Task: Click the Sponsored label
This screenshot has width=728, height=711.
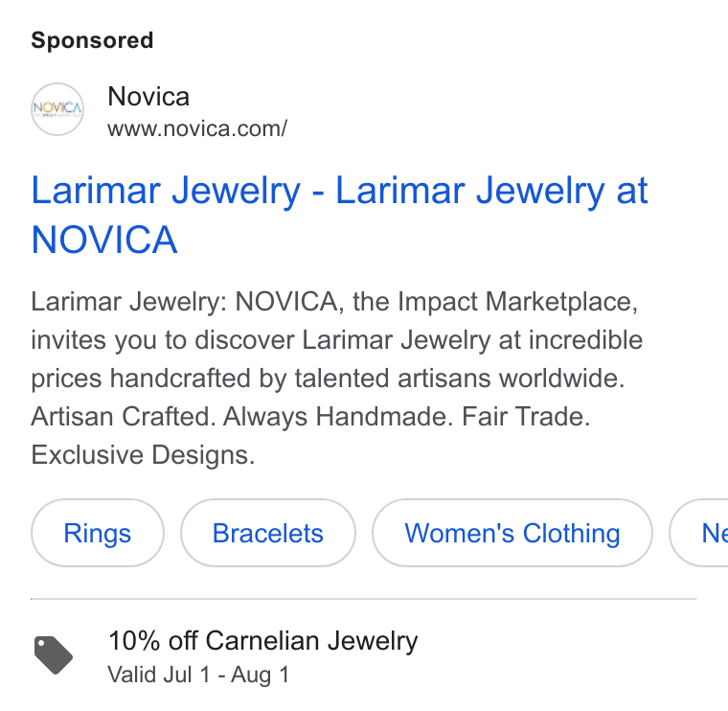Action: [92, 40]
